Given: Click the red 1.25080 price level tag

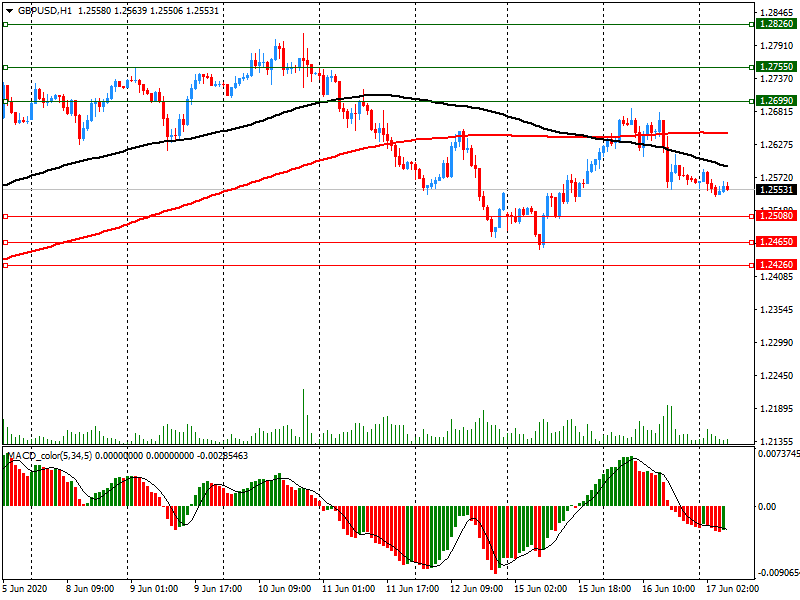Looking at the screenshot, I should 776,216.
